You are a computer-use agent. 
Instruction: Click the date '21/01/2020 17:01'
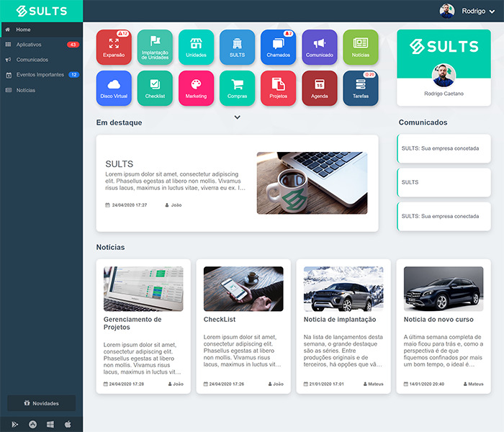(x=326, y=384)
